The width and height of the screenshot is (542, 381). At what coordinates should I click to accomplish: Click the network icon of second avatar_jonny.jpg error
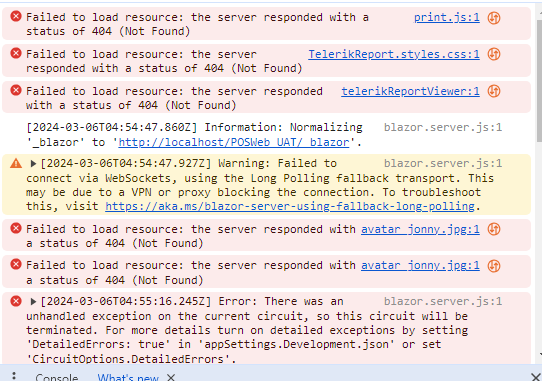pos(494,266)
